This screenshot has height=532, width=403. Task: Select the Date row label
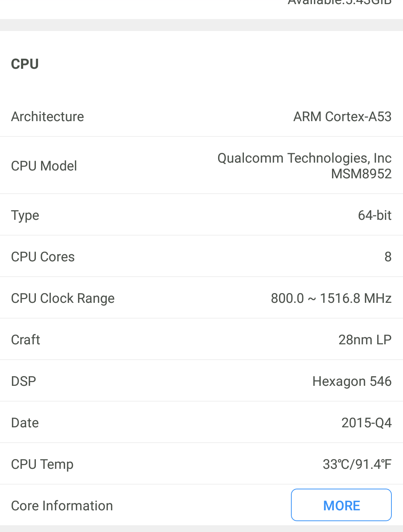25,423
